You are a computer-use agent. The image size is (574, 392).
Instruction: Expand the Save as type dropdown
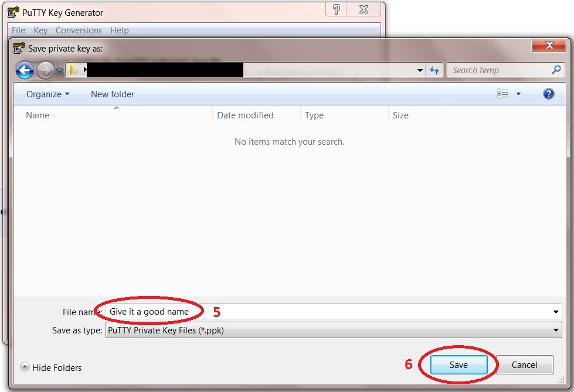point(556,330)
